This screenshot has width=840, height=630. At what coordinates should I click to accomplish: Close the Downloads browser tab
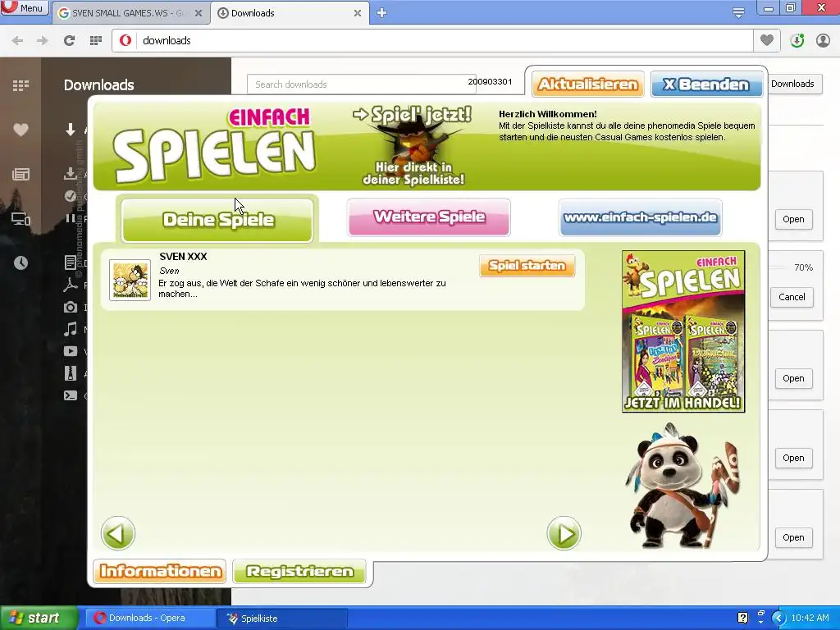pos(358,13)
